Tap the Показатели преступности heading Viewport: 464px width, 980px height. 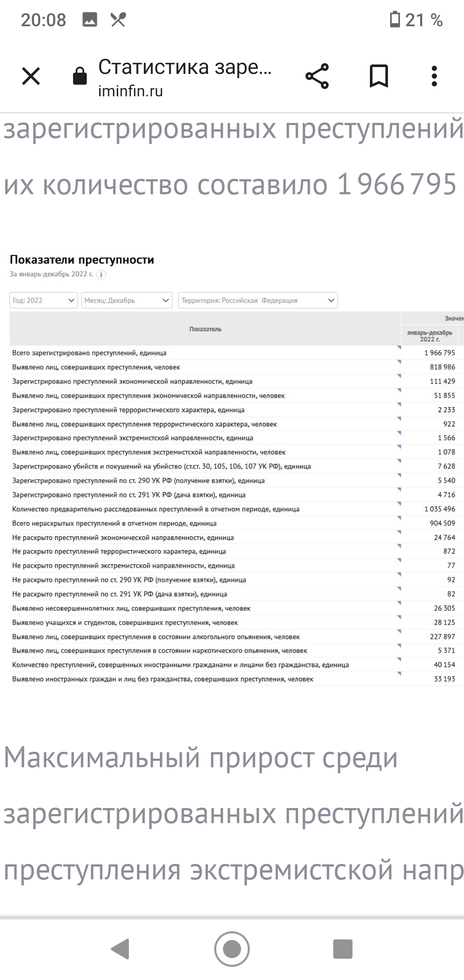click(x=82, y=260)
